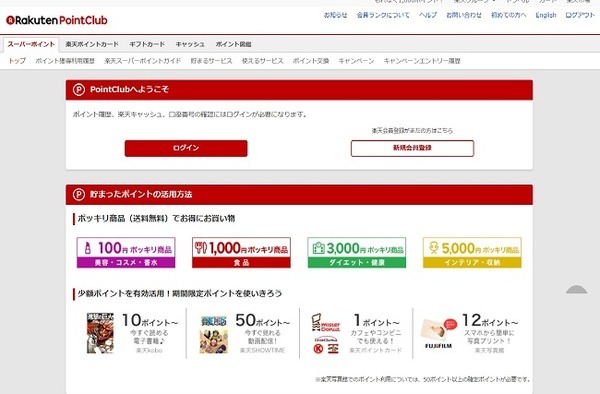
Task: Open ポイント獲得利用履歴 in sub navigation
Action: pyautogui.click(x=65, y=61)
